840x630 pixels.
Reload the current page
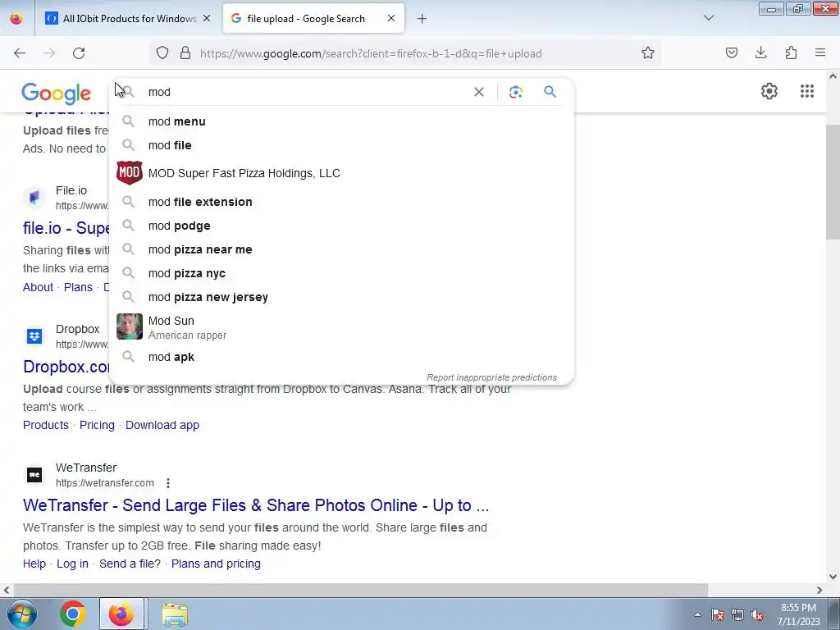pyautogui.click(x=79, y=53)
